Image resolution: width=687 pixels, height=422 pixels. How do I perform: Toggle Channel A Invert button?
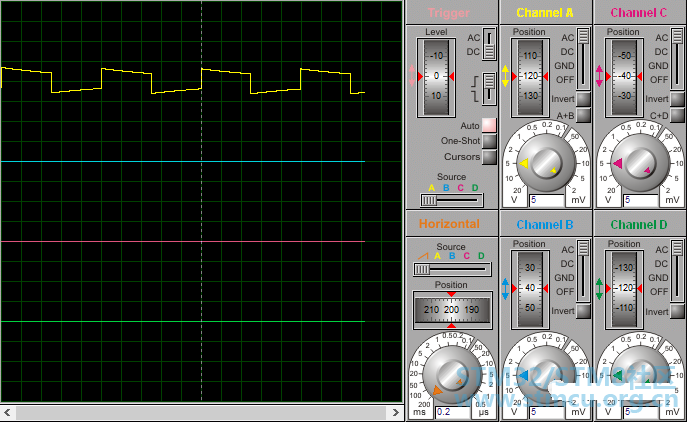tap(583, 99)
